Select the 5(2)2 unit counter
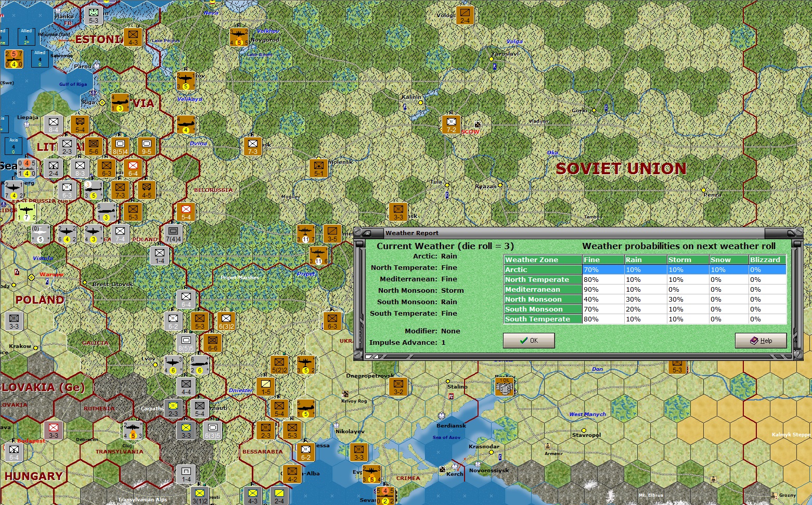This screenshot has width=812, height=505. click(x=279, y=365)
